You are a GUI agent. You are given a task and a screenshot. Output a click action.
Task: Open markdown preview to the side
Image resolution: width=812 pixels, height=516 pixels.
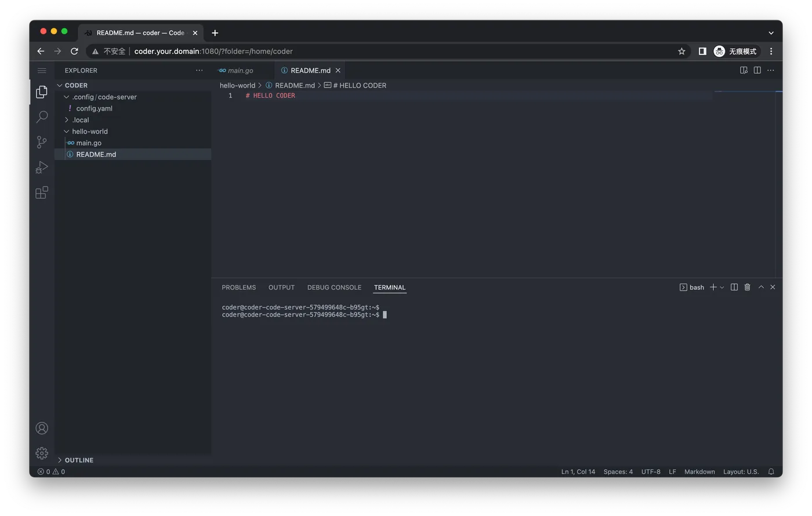point(744,70)
